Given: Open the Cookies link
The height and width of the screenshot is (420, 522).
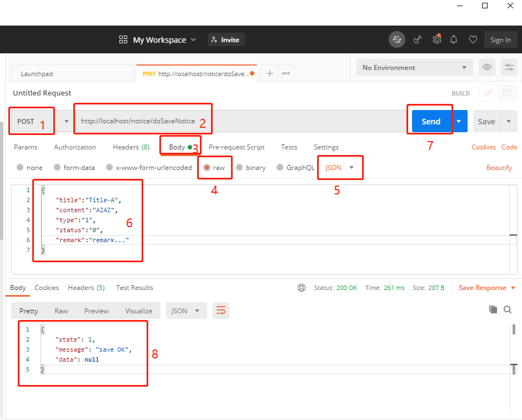Looking at the screenshot, I should (483, 147).
